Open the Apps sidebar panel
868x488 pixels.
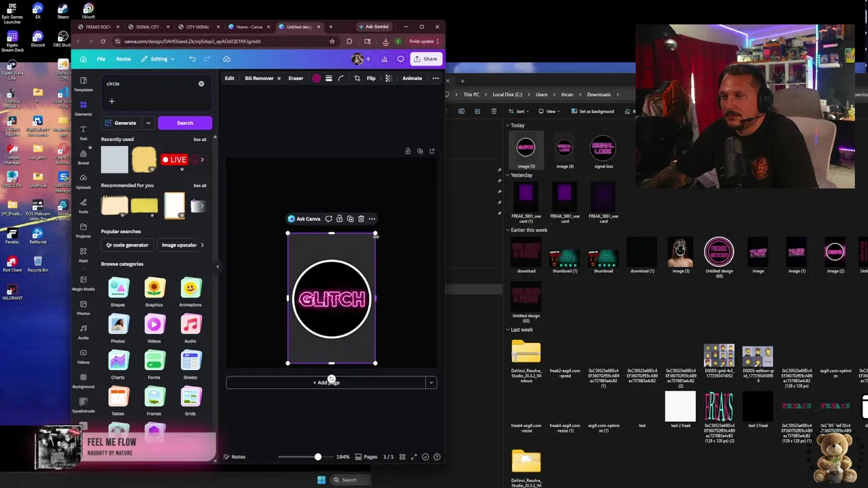point(83,255)
